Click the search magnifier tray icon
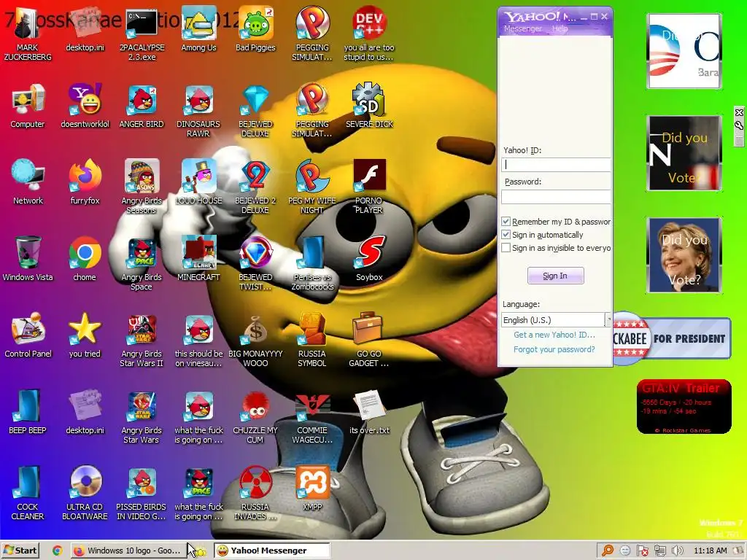This screenshot has width=747, height=560. pos(608,551)
